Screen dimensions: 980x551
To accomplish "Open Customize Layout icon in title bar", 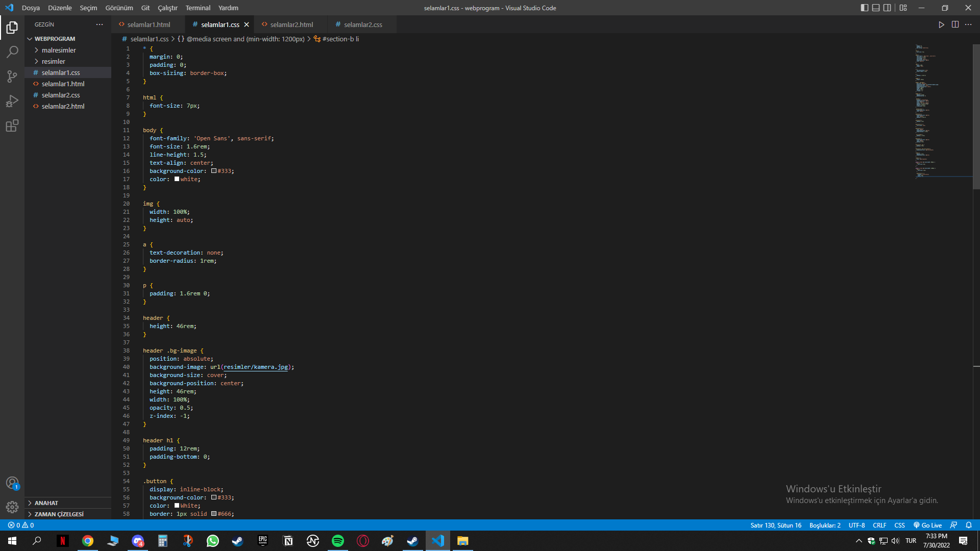I will (903, 8).
